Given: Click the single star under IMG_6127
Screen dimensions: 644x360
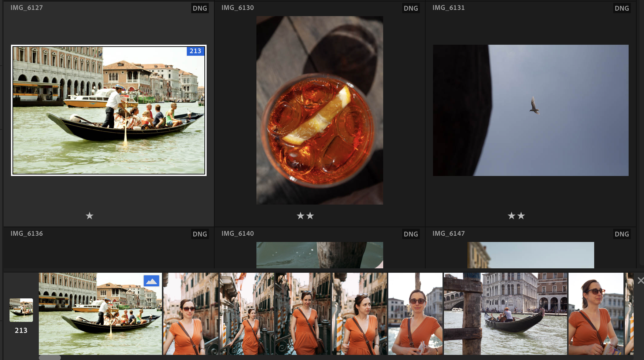Looking at the screenshot, I should click(89, 216).
